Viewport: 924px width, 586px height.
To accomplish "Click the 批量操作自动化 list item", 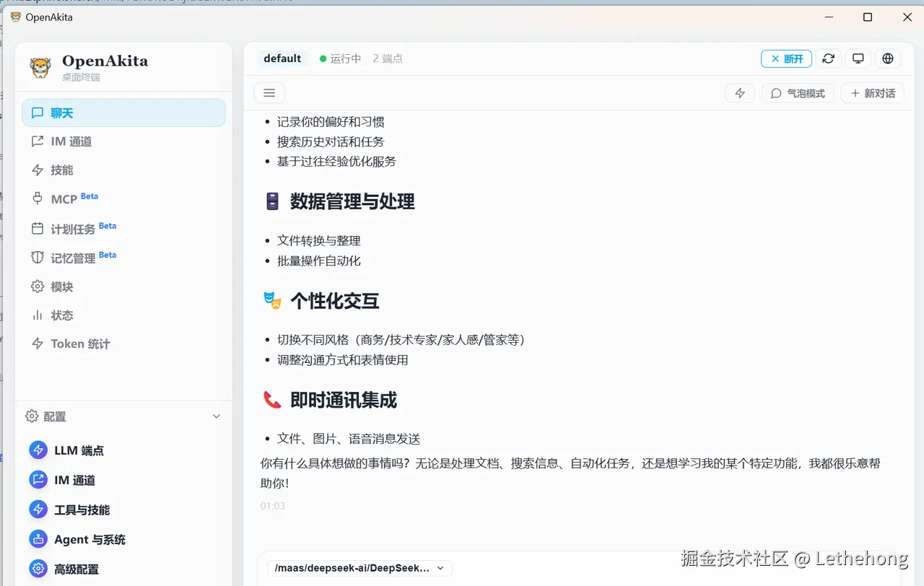I will coord(319,261).
